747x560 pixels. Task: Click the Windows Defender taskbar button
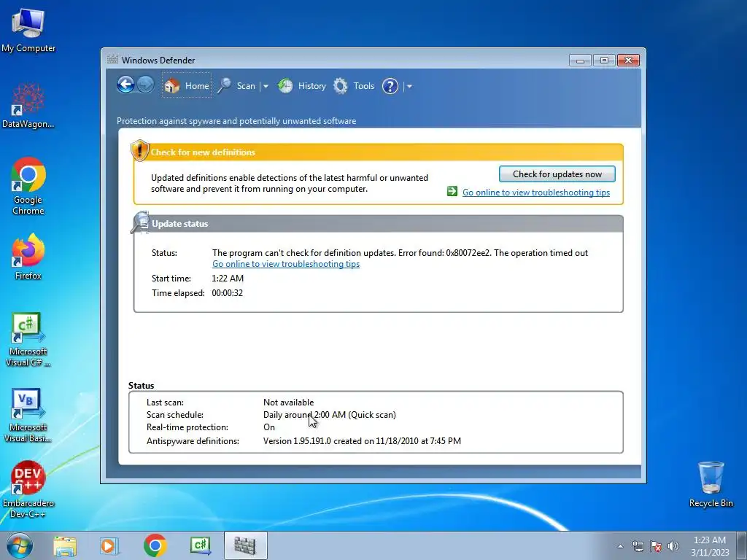click(245, 545)
